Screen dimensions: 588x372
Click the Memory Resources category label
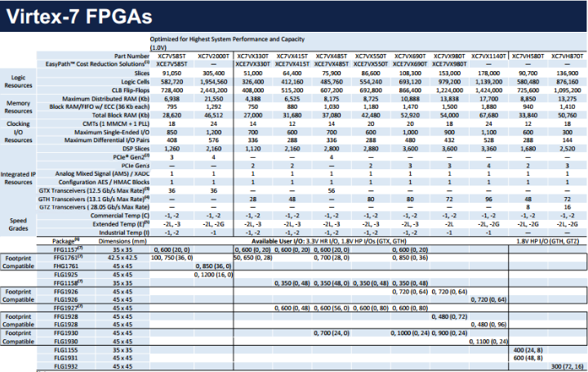tap(18, 107)
